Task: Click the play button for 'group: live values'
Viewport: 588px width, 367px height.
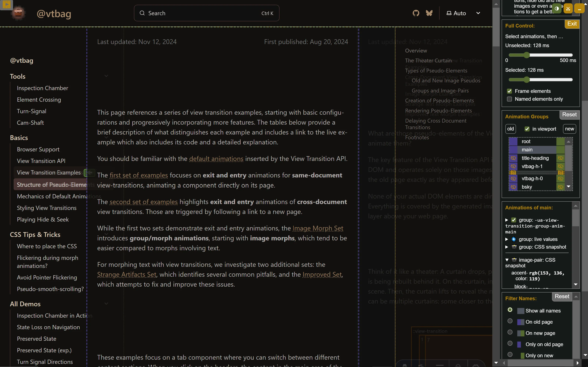Action: 507,239
